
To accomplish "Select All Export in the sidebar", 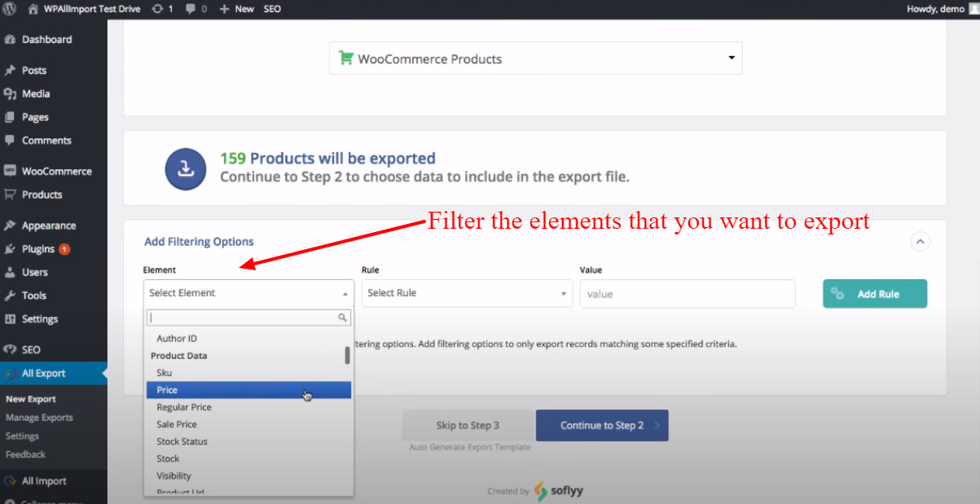I will coord(53,373).
